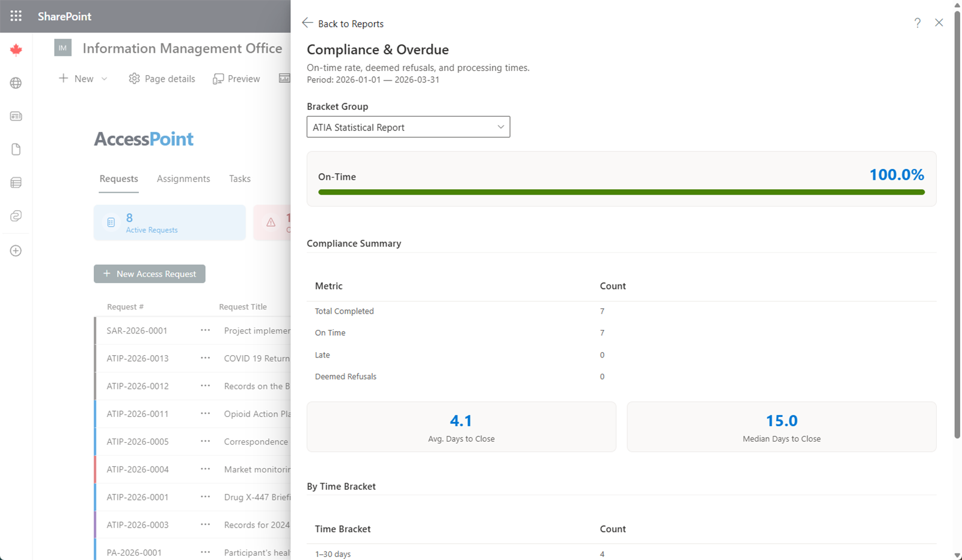
Task: Close the Compliance & Overdue panel
Action: click(x=939, y=23)
